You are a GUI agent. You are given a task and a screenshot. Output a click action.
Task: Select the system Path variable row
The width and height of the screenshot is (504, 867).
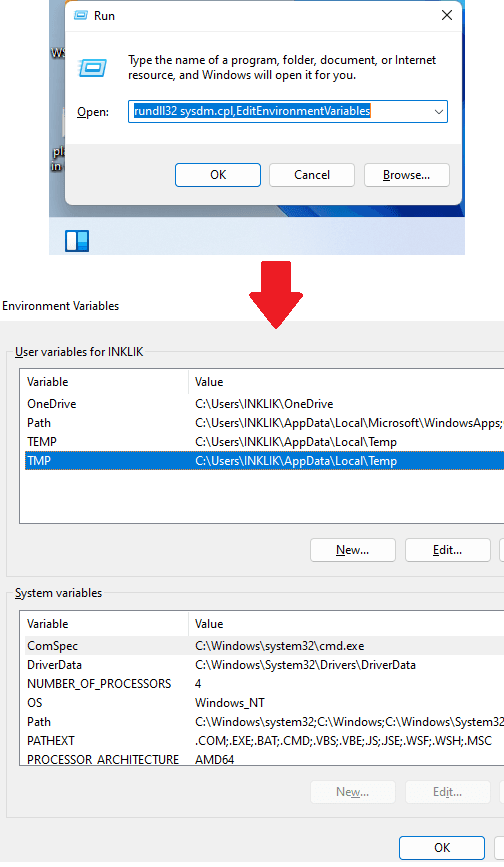[x=264, y=722]
